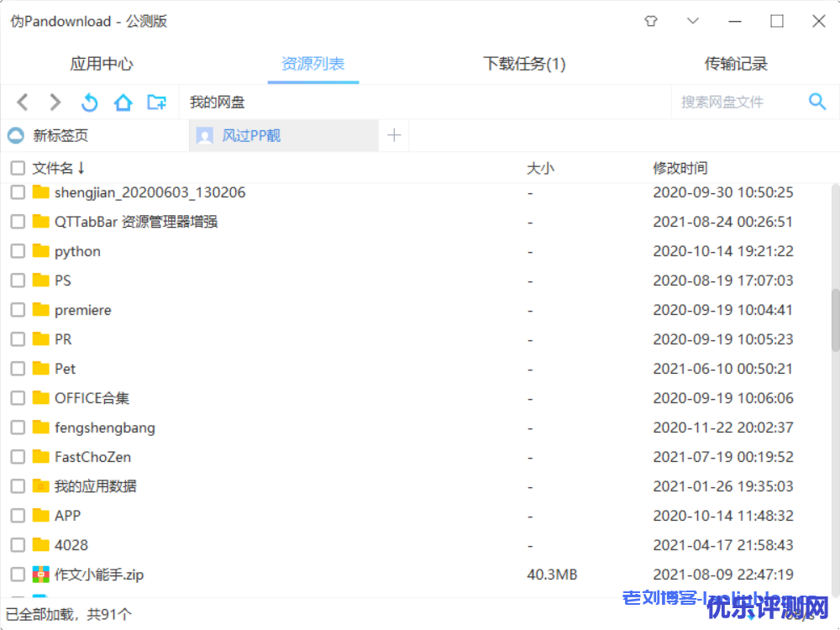This screenshot has width=840, height=630.
Task: Click the date 2020-11-22 20:02:37
Action: coord(723,428)
